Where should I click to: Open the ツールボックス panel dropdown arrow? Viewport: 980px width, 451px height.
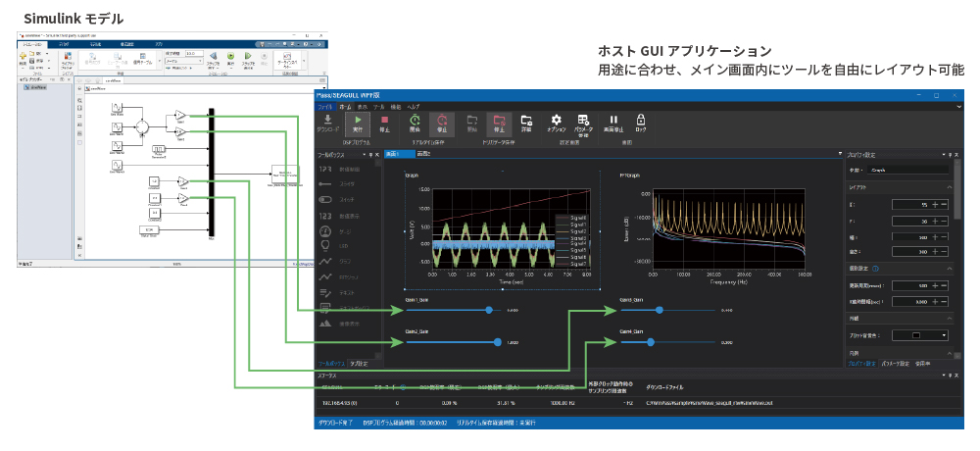pyautogui.click(x=364, y=154)
